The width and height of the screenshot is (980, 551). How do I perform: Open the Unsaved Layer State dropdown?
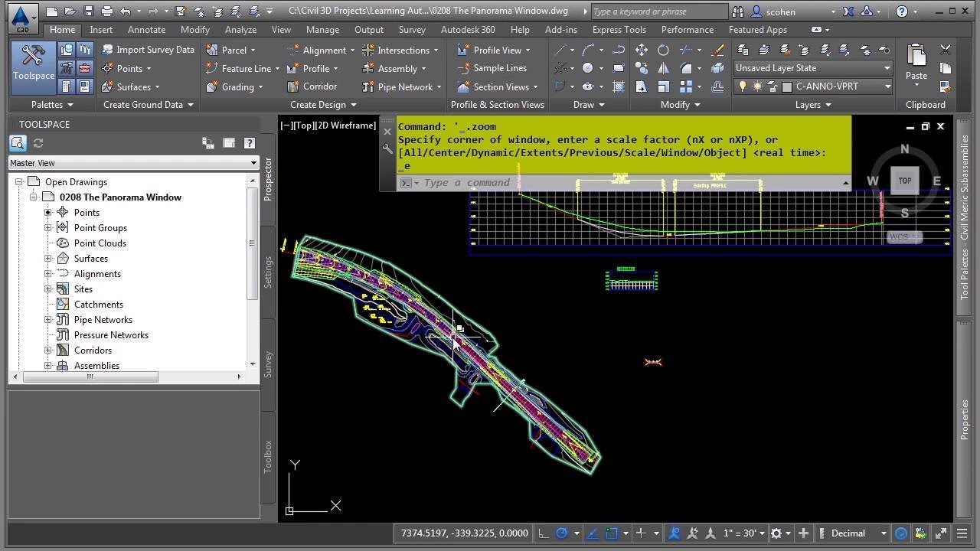813,68
